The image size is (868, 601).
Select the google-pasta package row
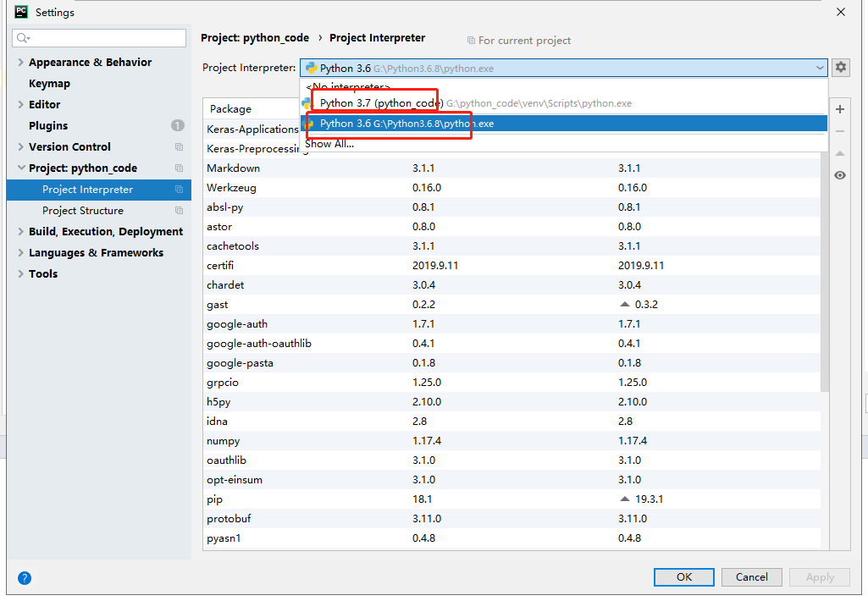[x=511, y=362]
